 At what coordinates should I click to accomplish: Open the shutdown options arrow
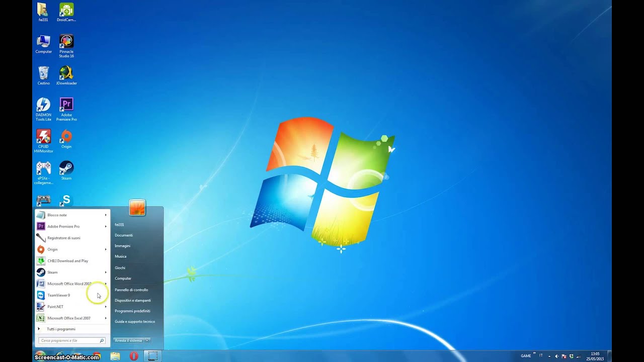147,340
